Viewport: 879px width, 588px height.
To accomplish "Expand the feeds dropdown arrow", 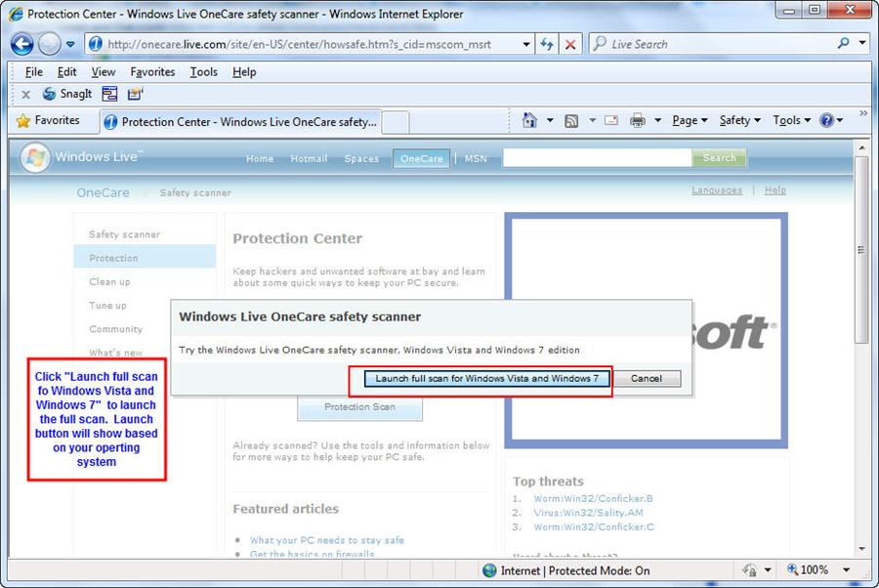I will (x=593, y=120).
